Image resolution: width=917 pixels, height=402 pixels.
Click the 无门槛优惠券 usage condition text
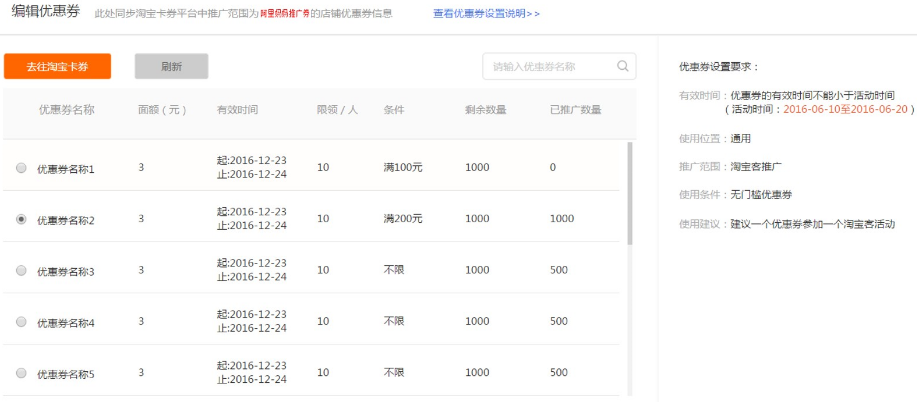click(x=761, y=195)
